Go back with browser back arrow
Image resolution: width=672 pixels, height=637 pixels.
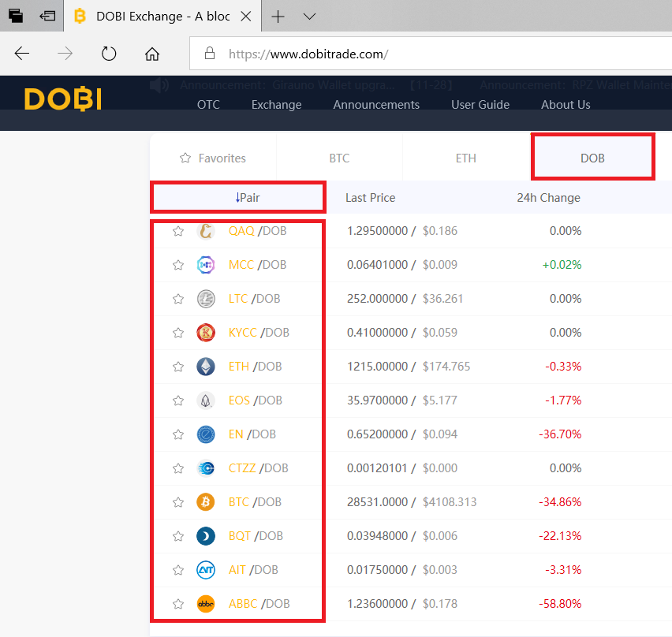[22, 54]
